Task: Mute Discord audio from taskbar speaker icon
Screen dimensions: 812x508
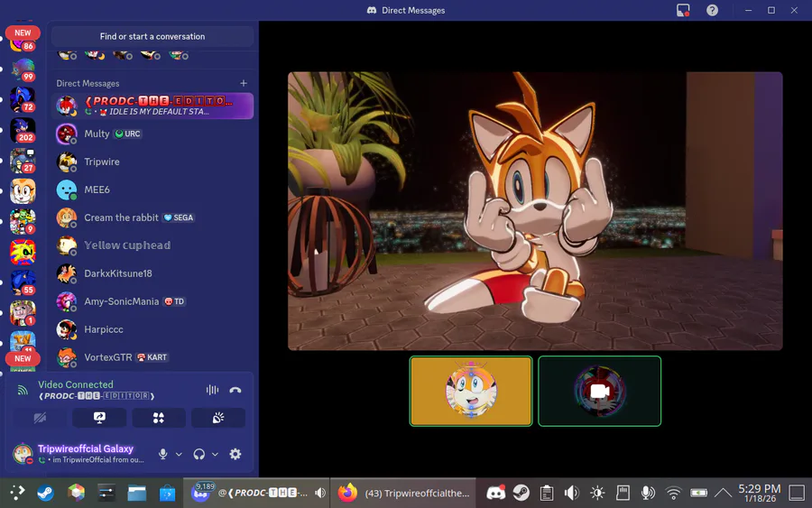Action: click(320, 493)
